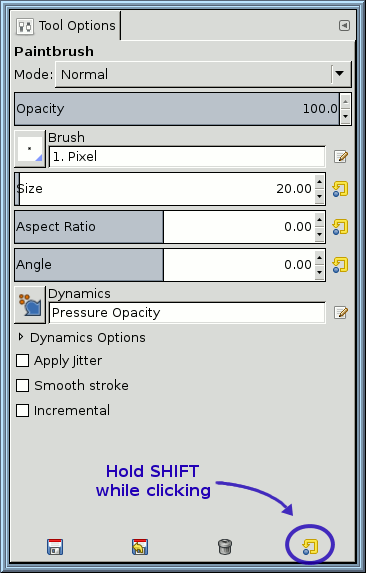Image resolution: width=366 pixels, height=573 pixels.
Task: Enable the Incremental checkbox
Action: pos(23,410)
